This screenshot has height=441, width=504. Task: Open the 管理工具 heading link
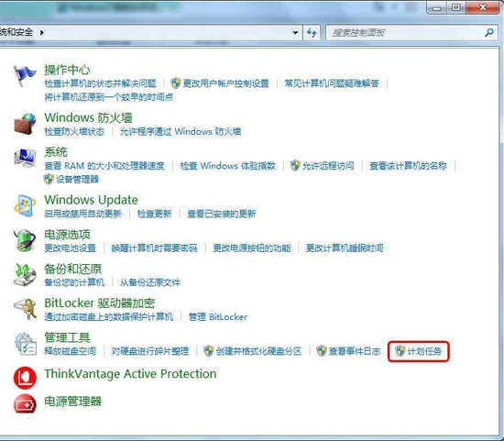[x=67, y=337]
